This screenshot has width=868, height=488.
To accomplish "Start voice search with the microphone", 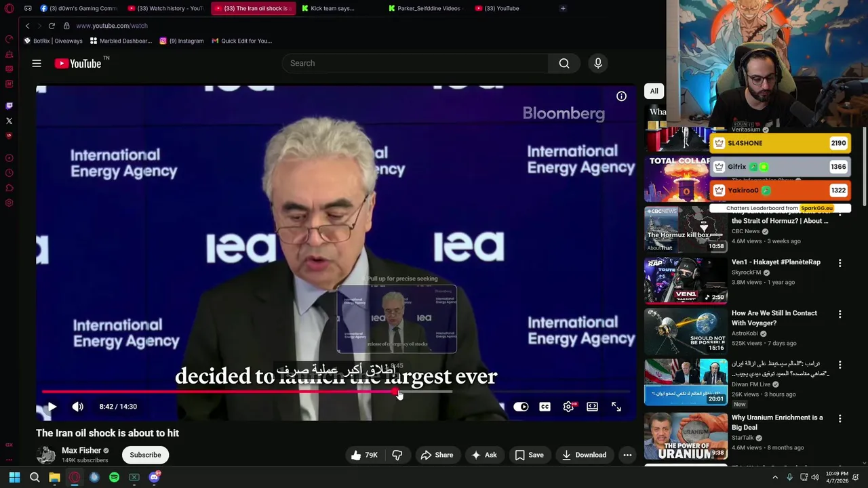I will (597, 63).
